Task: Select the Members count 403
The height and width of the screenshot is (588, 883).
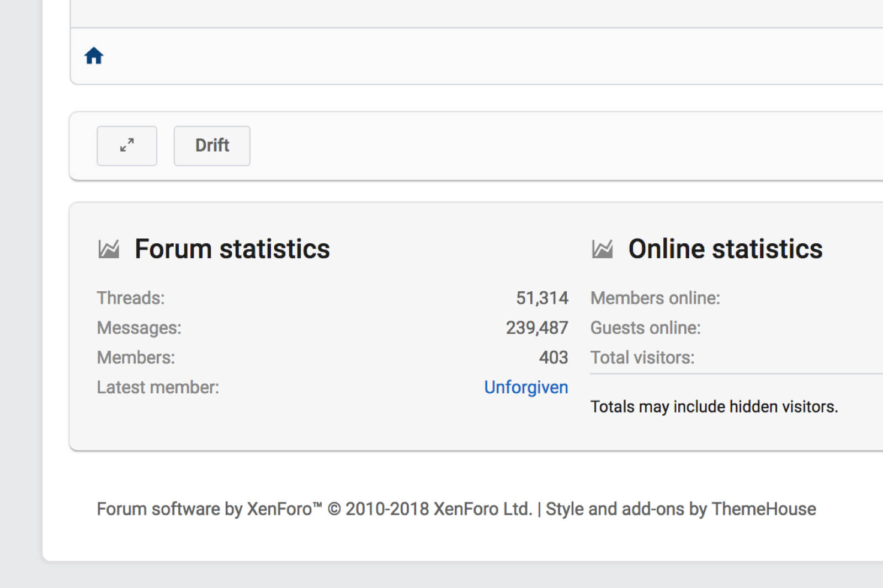Action: [x=554, y=357]
